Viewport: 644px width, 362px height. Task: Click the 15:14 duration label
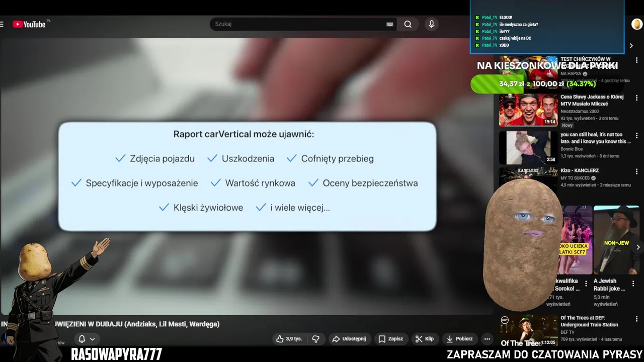pos(549,122)
